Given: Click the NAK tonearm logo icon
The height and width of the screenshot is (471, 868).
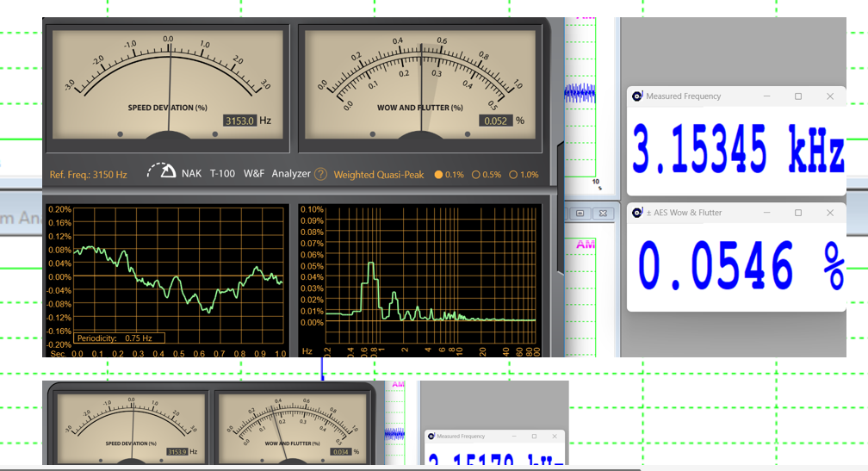Looking at the screenshot, I should click(162, 172).
